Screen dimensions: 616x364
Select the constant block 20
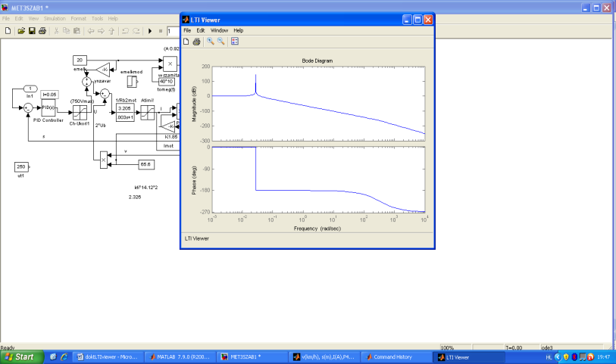coord(80,60)
